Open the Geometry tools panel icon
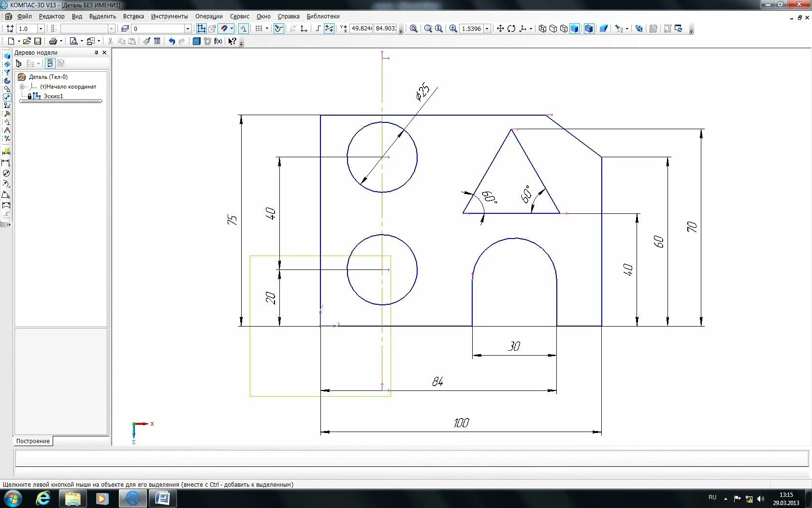This screenshot has height=508, width=812. click(x=7, y=89)
